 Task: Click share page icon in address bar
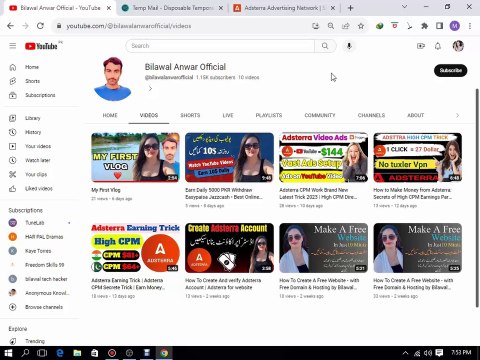pos(346,26)
